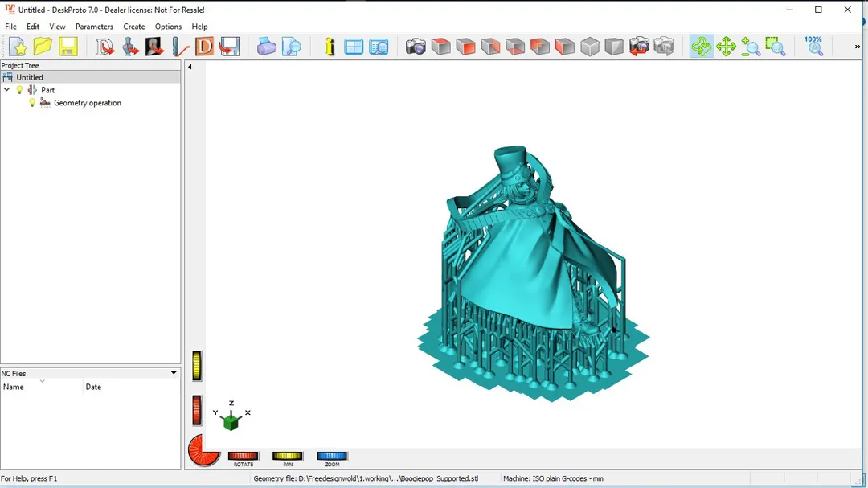The height and width of the screenshot is (488, 868).
Task: Open the Help menu
Action: tap(200, 27)
